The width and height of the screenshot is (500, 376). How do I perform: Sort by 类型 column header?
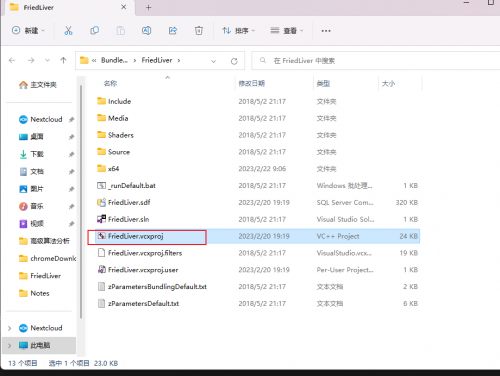pos(323,83)
